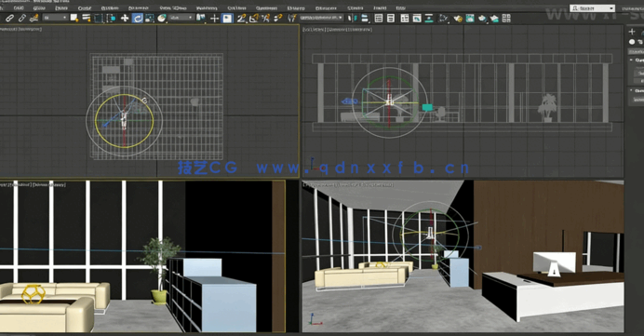Viewport: 644px width, 336px height.
Task: Activate the Select Object tool
Action: (x=74, y=18)
